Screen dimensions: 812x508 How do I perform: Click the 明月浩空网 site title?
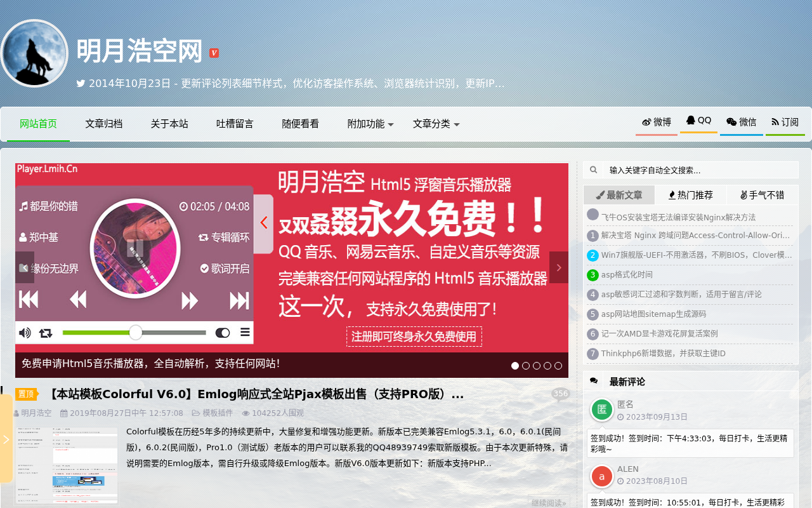point(140,51)
